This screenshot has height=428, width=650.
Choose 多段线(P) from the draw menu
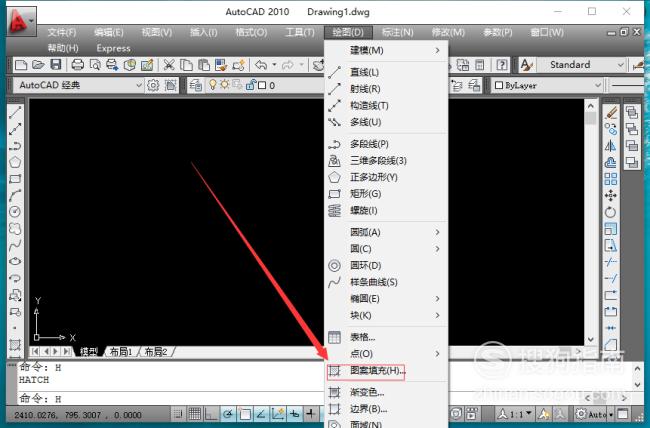386,144
